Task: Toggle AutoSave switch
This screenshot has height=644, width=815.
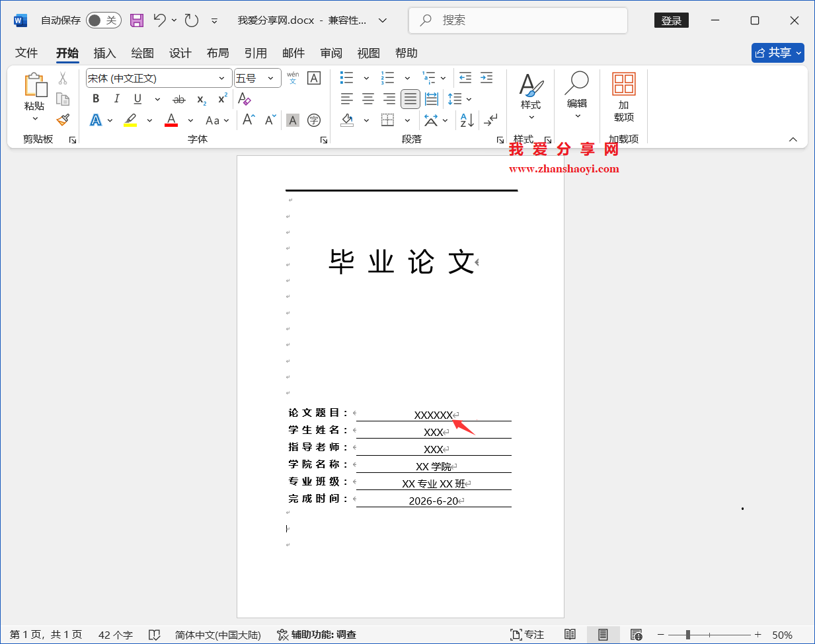Action: click(104, 20)
